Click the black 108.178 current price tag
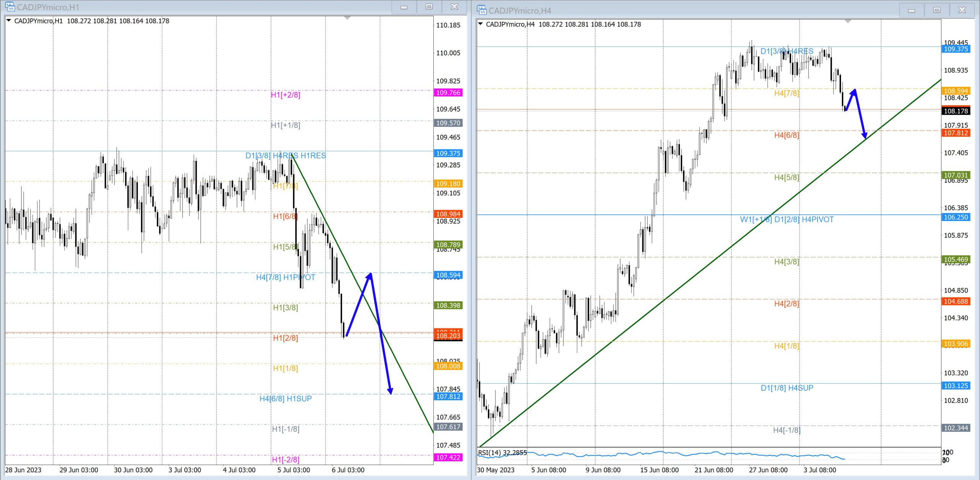 pos(955,111)
